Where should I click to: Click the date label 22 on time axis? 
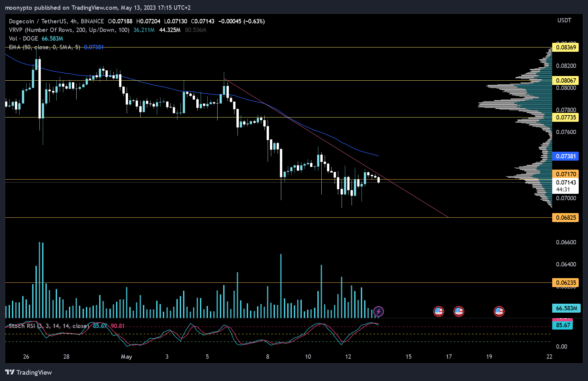[550, 356]
